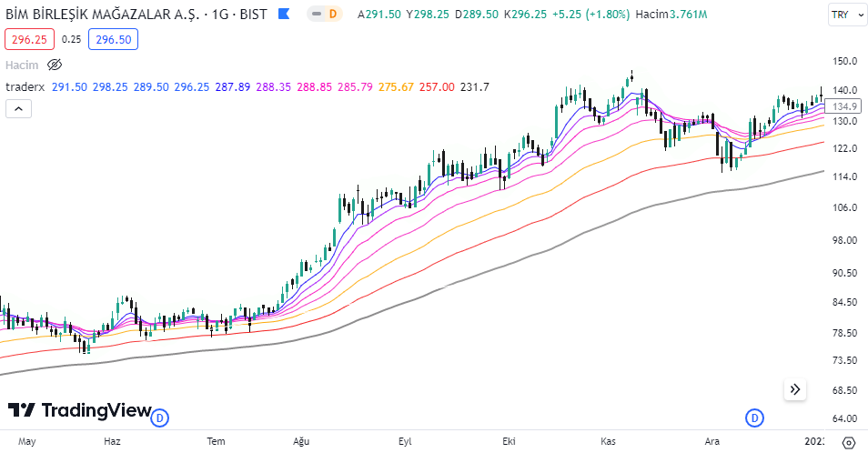This screenshot has height=453, width=868.
Task: Click the scroll to latest bar button
Action: coord(795,389)
